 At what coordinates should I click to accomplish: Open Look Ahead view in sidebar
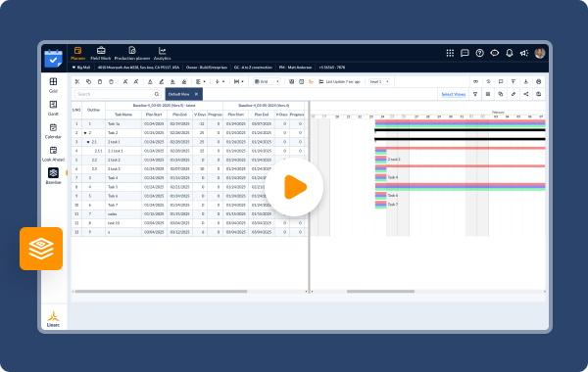53,154
